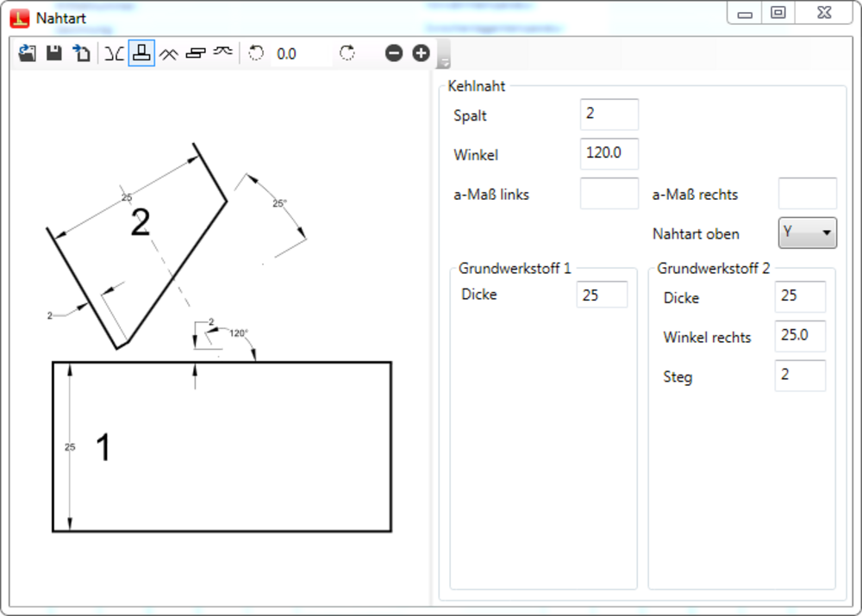Edit the Spalt value field
This screenshot has width=862, height=616.
click(609, 114)
